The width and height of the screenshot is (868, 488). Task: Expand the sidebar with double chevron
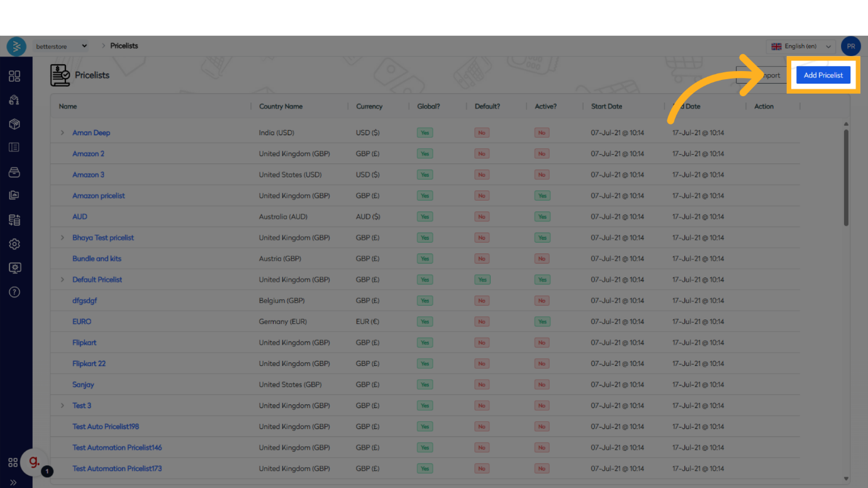14,482
